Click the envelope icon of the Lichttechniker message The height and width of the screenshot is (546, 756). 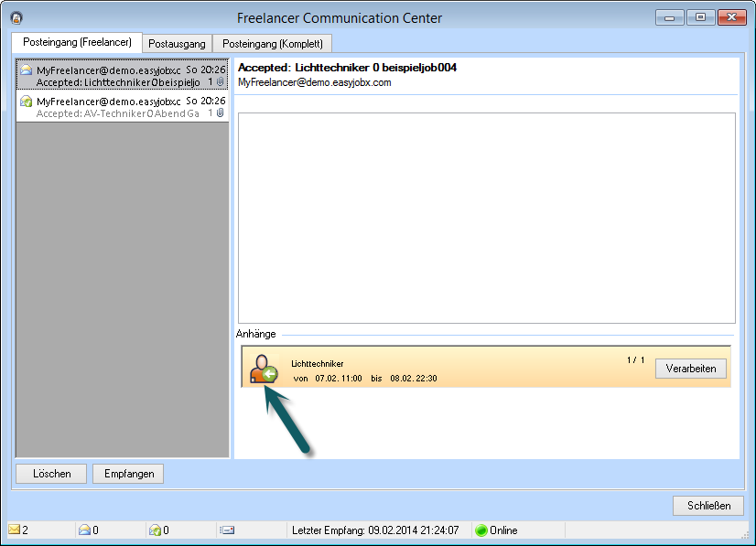pyautogui.click(x=27, y=70)
